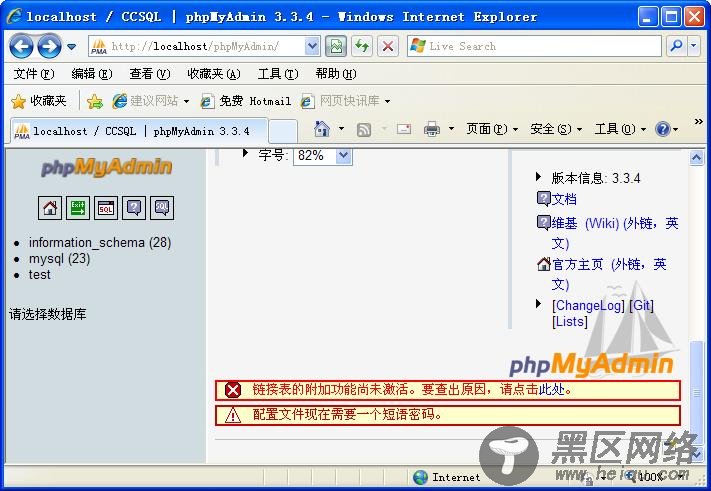Open the SQL query window icon
The image size is (711, 491).
(x=106, y=208)
